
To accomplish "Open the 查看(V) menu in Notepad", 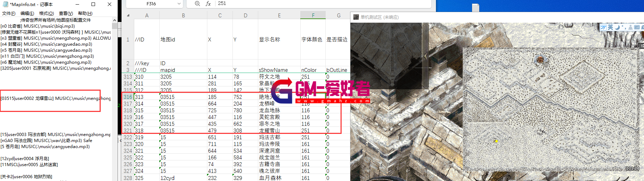I will pos(66,13).
